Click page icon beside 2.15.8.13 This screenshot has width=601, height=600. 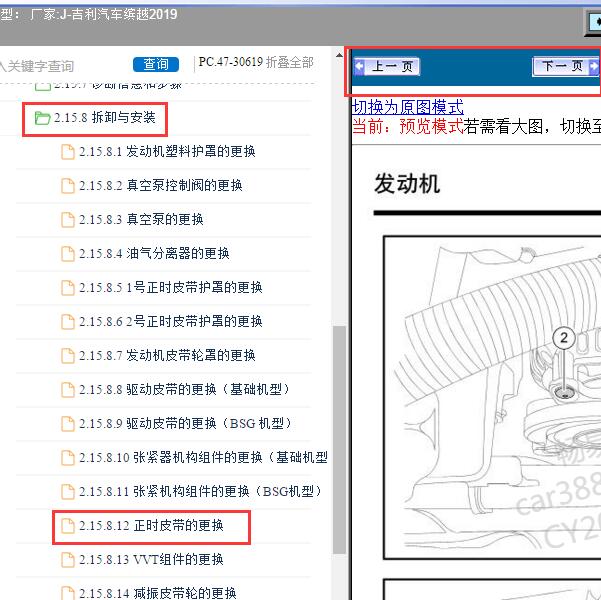point(68,560)
